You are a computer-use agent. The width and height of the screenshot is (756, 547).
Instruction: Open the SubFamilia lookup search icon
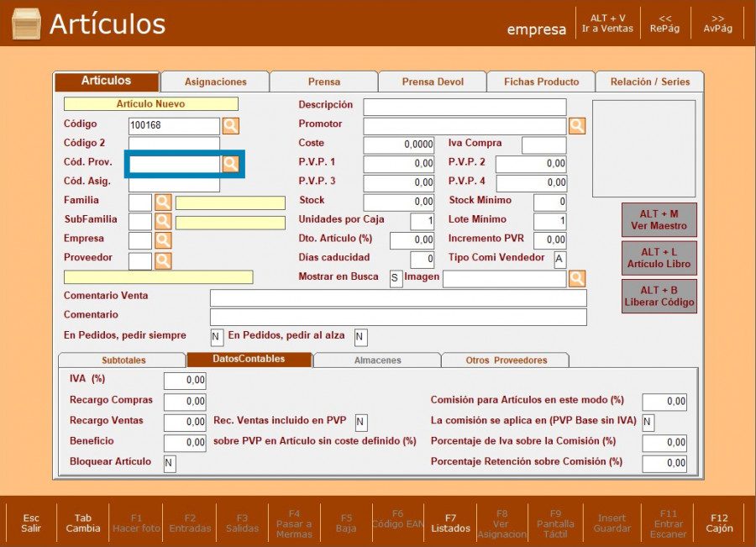(x=163, y=222)
